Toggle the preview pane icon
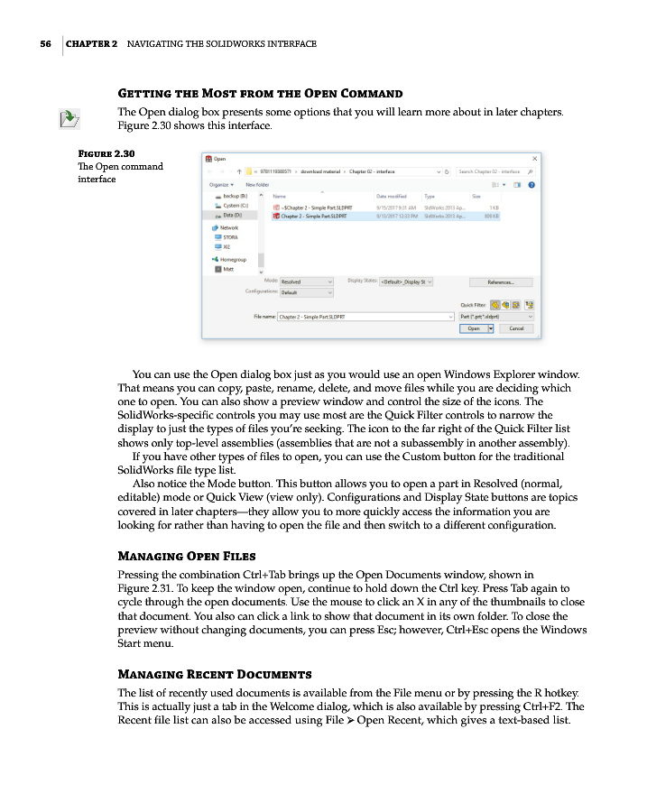 pyautogui.click(x=518, y=184)
